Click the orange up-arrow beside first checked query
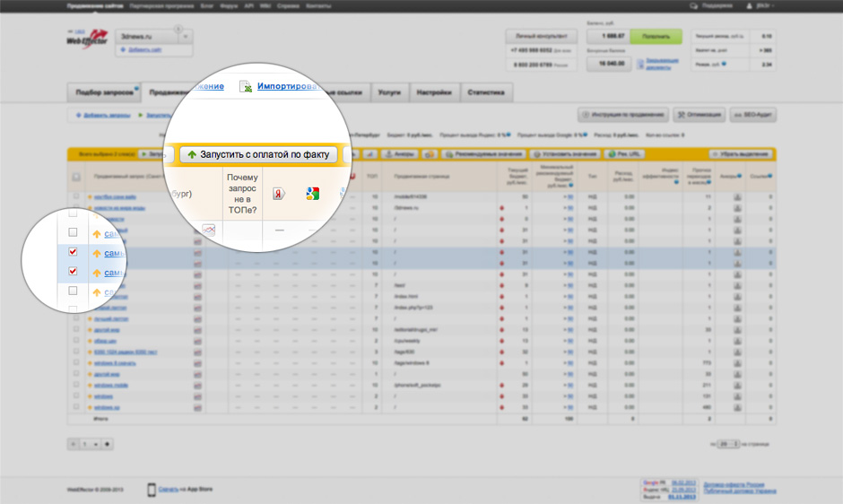This screenshot has width=843, height=504. click(x=96, y=254)
